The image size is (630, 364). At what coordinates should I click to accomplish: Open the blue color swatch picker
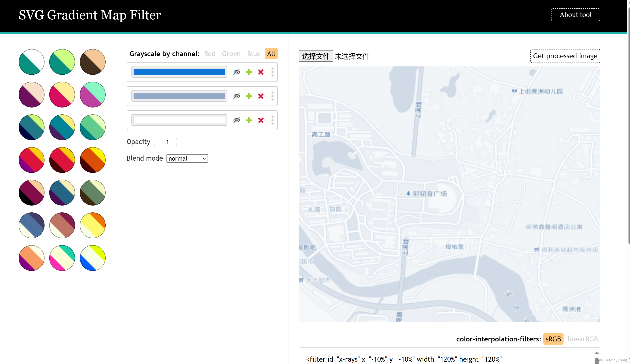(179, 72)
